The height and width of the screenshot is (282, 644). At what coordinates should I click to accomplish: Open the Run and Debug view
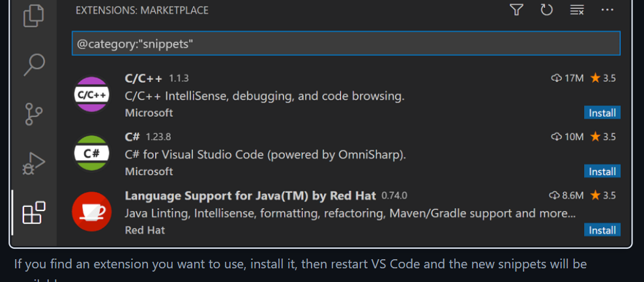pos(33,163)
